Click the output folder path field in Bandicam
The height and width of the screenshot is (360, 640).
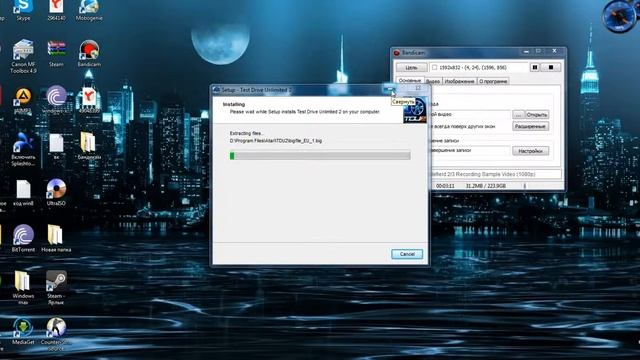(470, 115)
